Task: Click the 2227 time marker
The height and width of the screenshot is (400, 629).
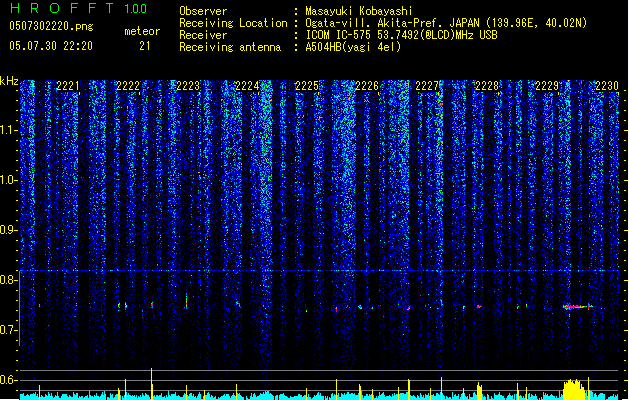Action: coord(427,86)
